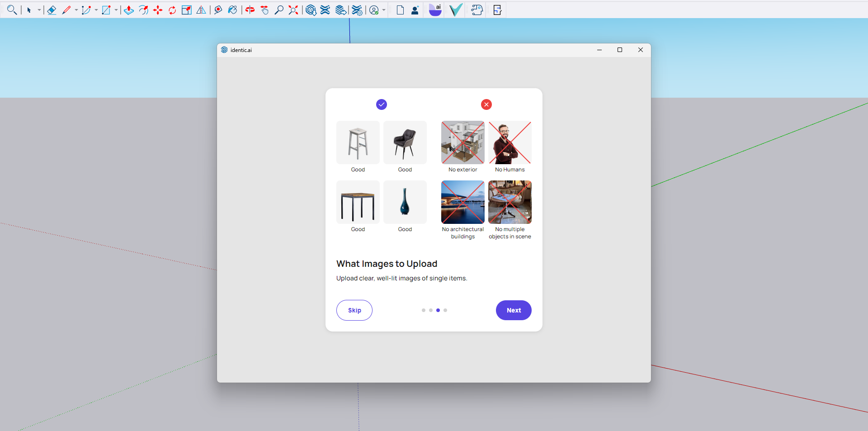
Task: Expand the Select tool dropdown arrow
Action: click(39, 10)
